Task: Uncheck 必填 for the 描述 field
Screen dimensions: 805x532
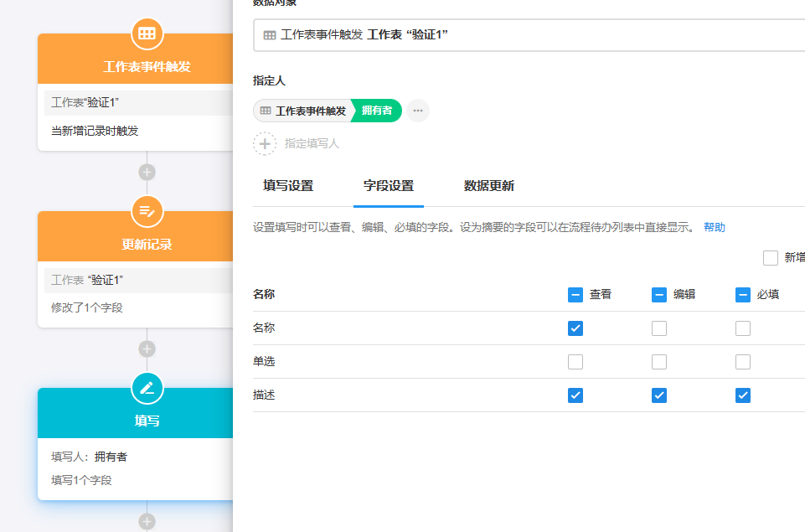Action: 743,395
